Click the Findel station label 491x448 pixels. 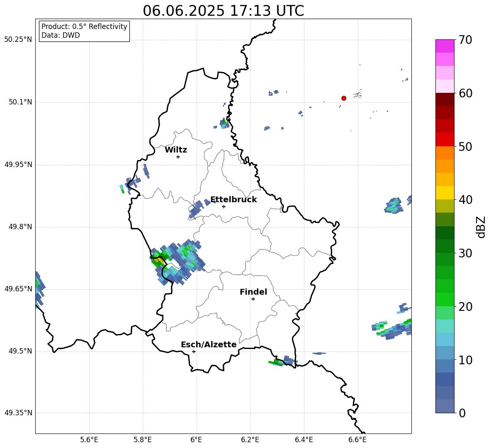coord(253,292)
